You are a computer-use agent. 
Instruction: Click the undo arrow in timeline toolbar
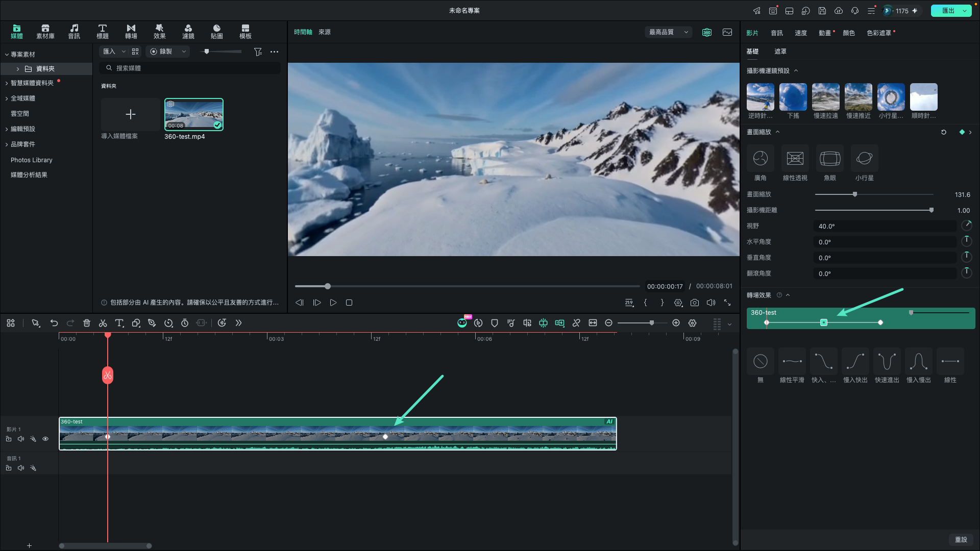click(x=54, y=323)
